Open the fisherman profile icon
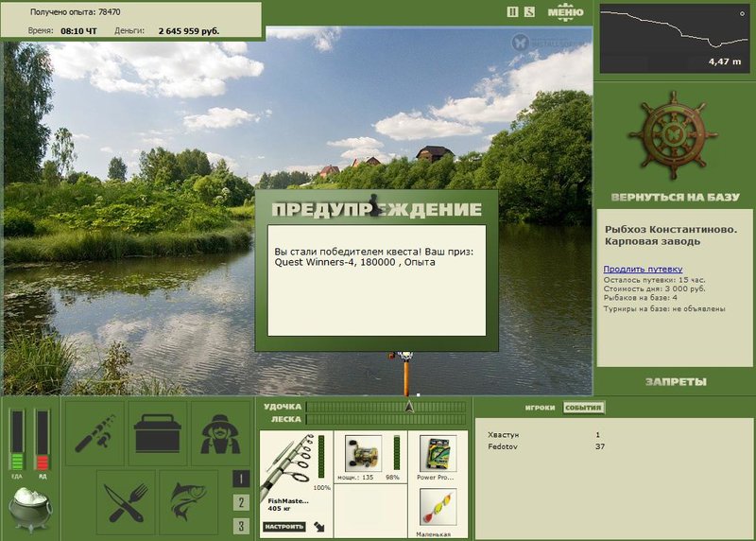Viewport: 756px width, 541px height. tap(220, 433)
